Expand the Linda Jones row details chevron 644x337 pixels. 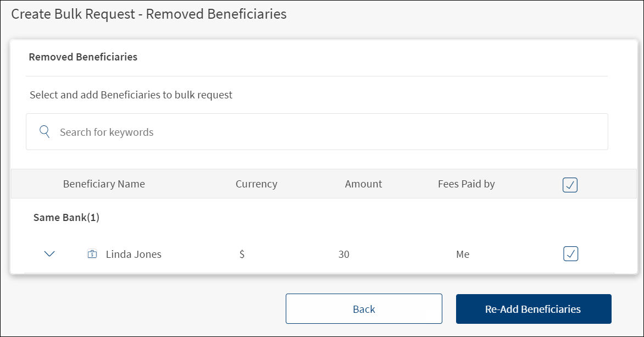(49, 254)
